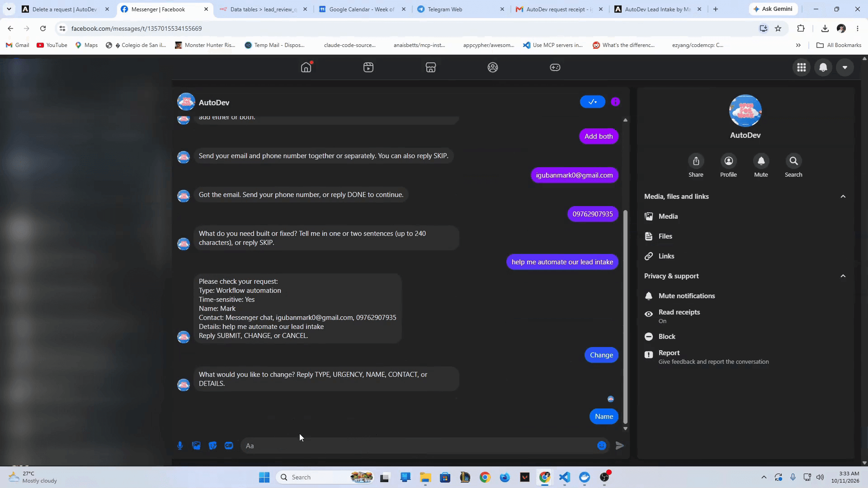Open the Visual Studio Code taskbar icon
868x488 pixels.
(565, 477)
